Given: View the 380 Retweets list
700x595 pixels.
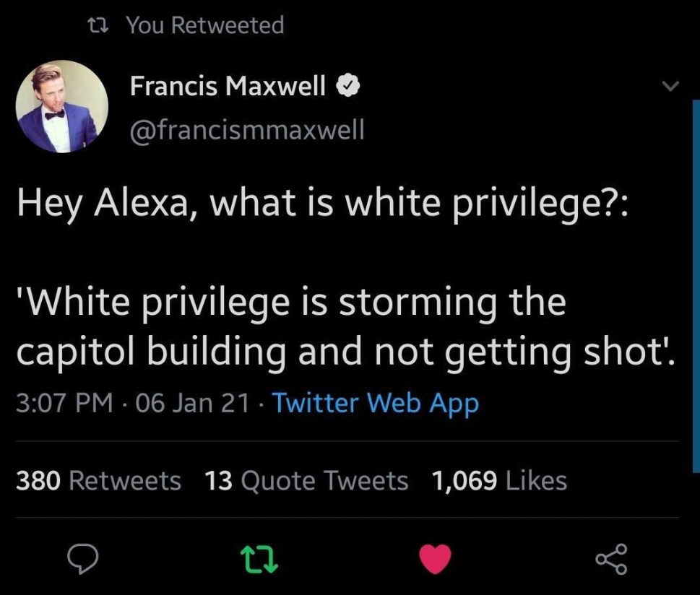Looking at the screenshot, I should pyautogui.click(x=99, y=480).
